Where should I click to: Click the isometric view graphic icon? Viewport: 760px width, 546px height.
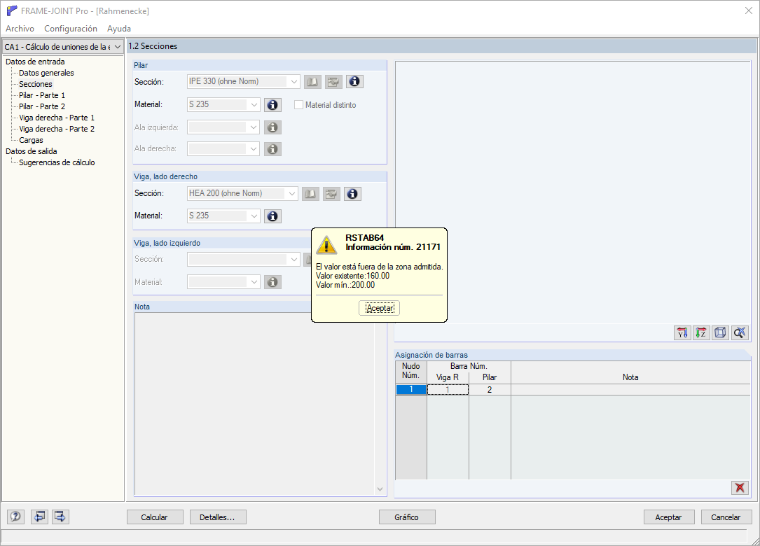point(720,333)
